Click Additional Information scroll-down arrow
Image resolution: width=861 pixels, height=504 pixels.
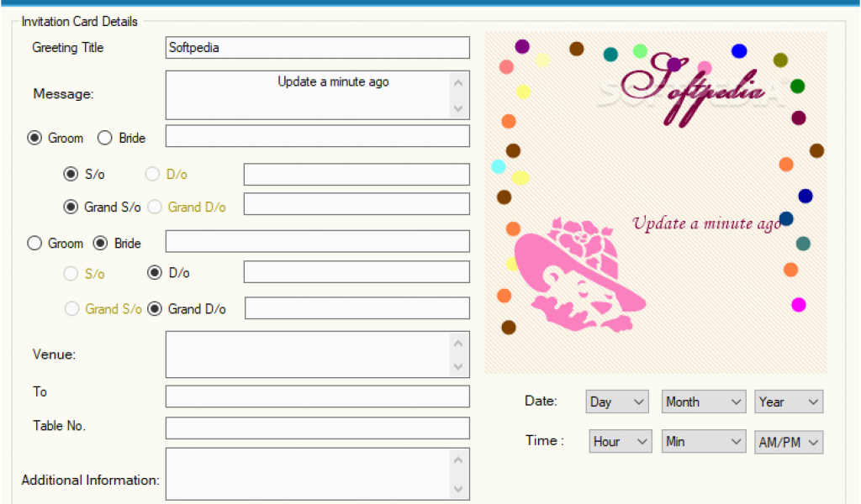(x=458, y=488)
